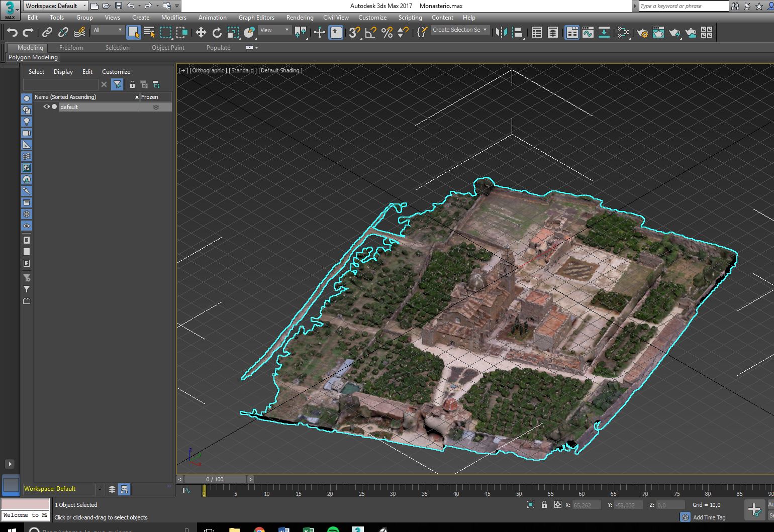Image resolution: width=774 pixels, height=532 pixels.
Task: Open the Graph Editors menu
Action: coord(256,18)
